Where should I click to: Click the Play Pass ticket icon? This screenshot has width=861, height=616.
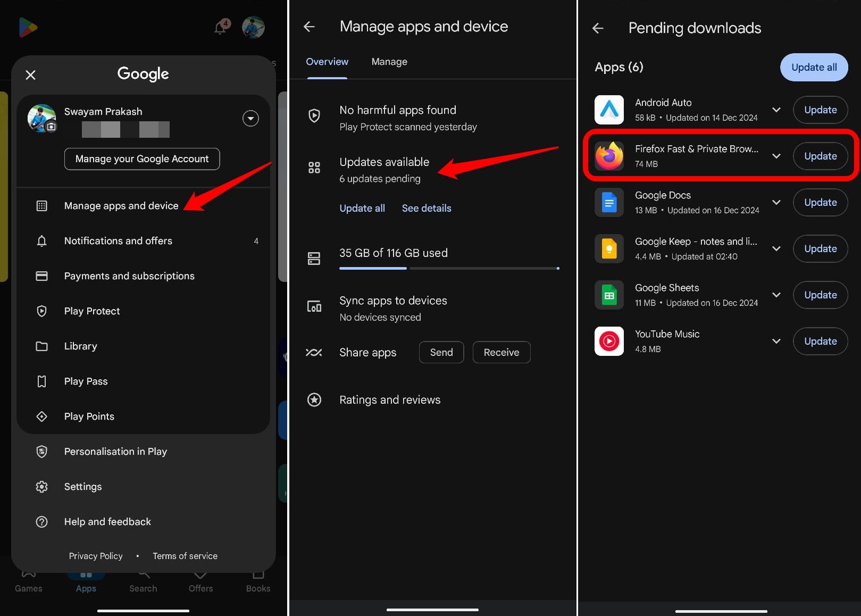[41, 381]
